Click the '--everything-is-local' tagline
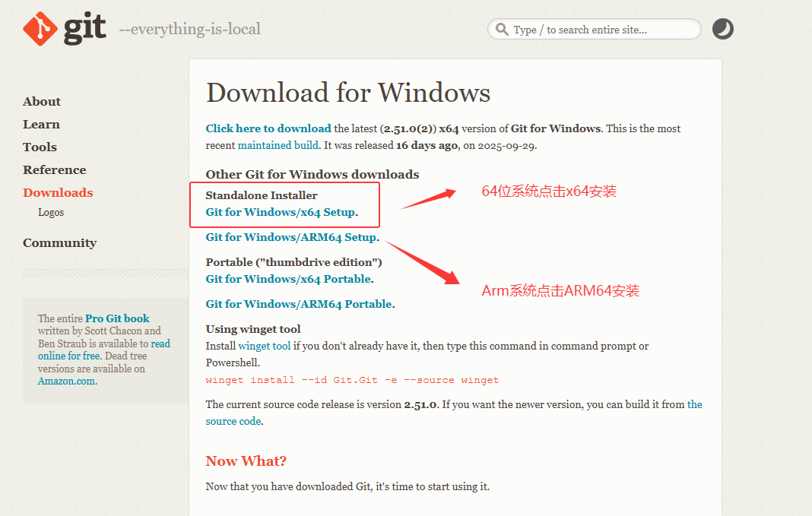The width and height of the screenshot is (812, 516). 189,29
